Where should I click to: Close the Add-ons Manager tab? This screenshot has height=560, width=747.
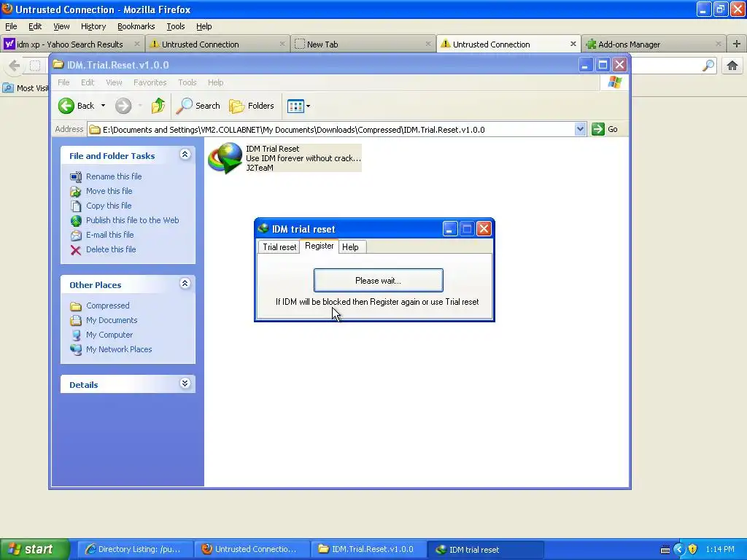tap(718, 44)
